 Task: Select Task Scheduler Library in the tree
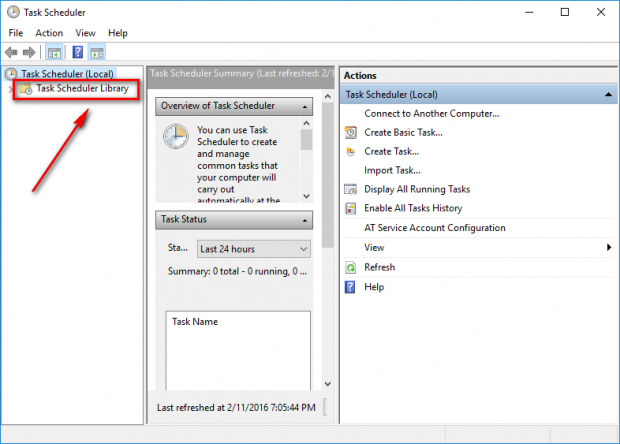click(82, 88)
